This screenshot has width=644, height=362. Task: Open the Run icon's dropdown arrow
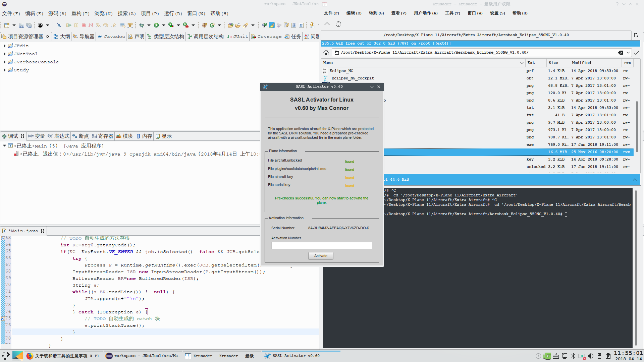point(164,25)
